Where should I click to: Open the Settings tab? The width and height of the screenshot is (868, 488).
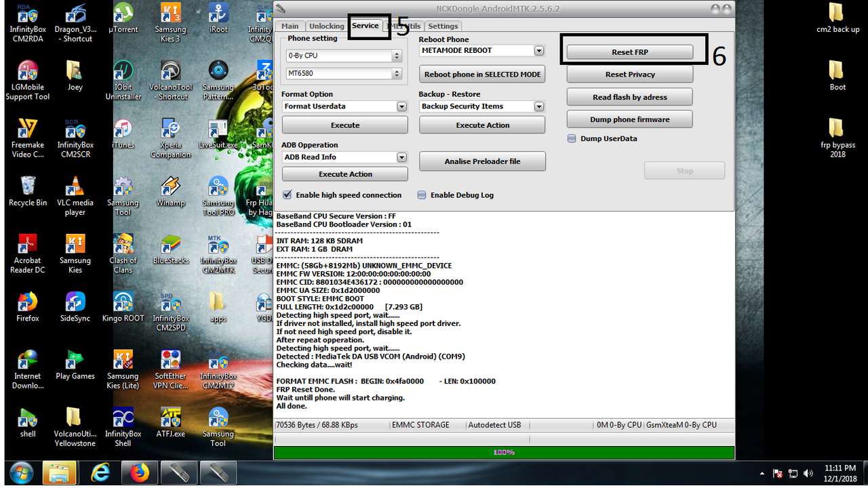[x=443, y=26]
